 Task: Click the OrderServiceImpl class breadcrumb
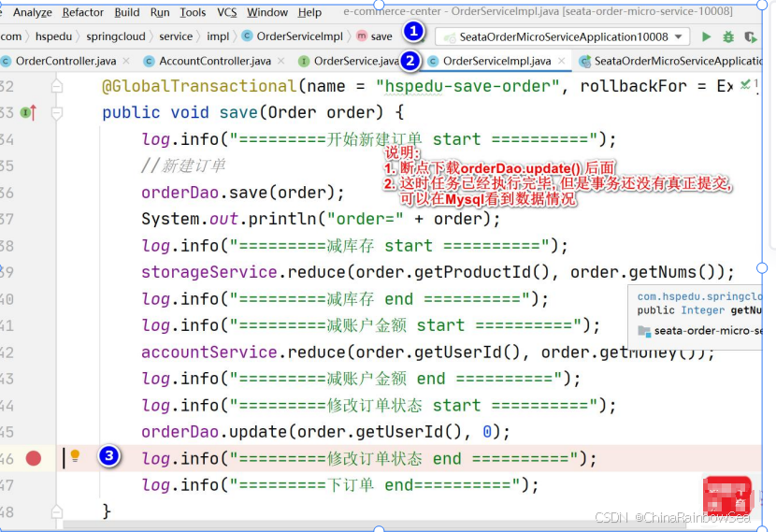tap(293, 36)
